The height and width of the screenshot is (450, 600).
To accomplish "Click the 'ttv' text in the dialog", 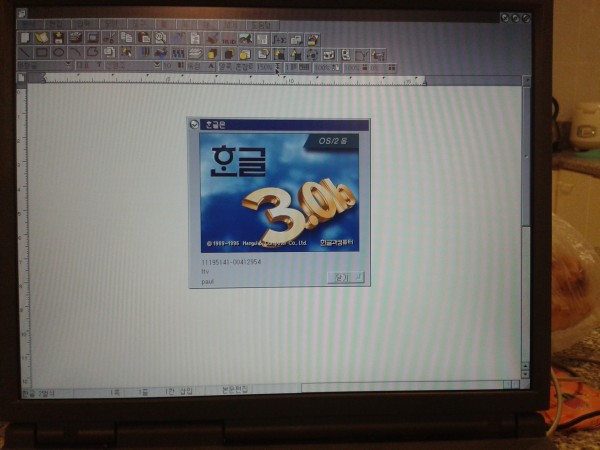I will tap(205, 271).
